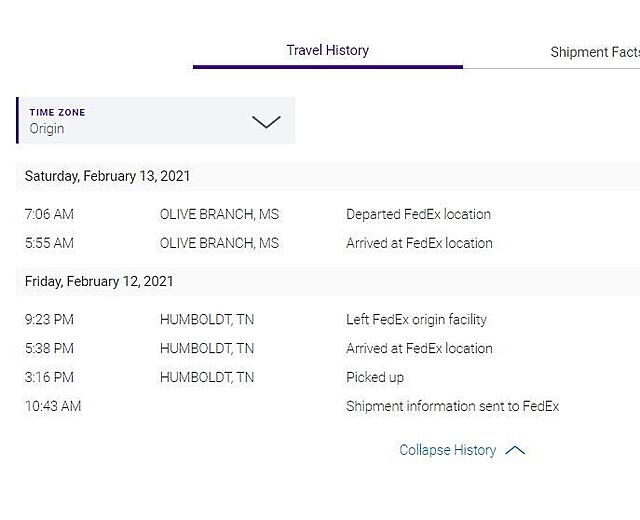This screenshot has width=640, height=520.
Task: Click the Left FedEx origin facility status
Action: pyautogui.click(x=416, y=320)
